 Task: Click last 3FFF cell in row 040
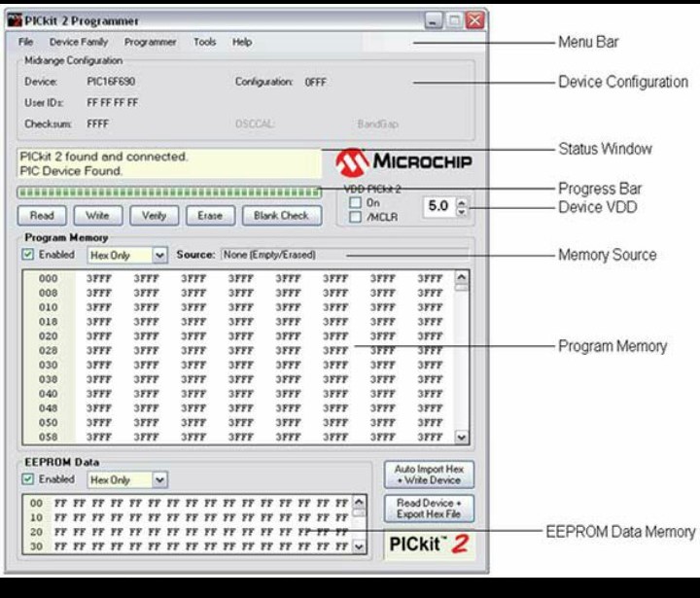(430, 394)
